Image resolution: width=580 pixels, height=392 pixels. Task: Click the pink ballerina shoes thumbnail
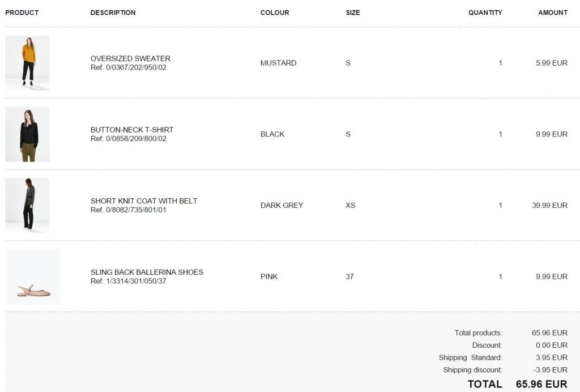pyautogui.click(x=33, y=277)
